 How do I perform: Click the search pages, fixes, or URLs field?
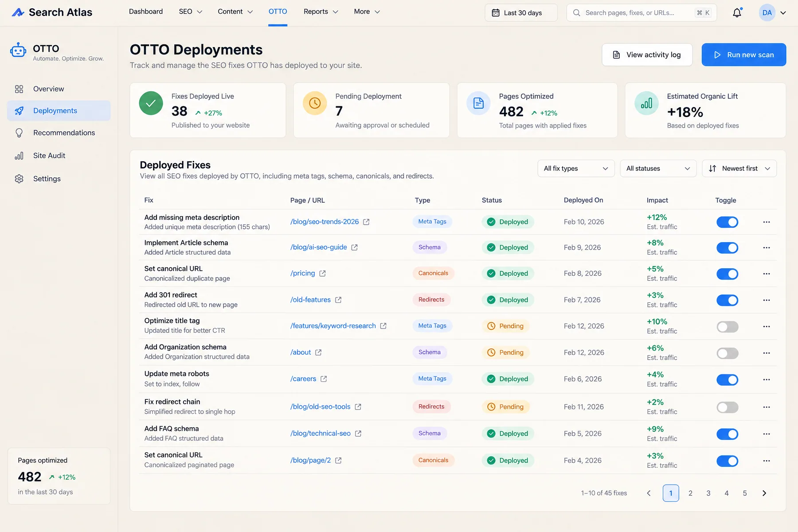(x=642, y=13)
